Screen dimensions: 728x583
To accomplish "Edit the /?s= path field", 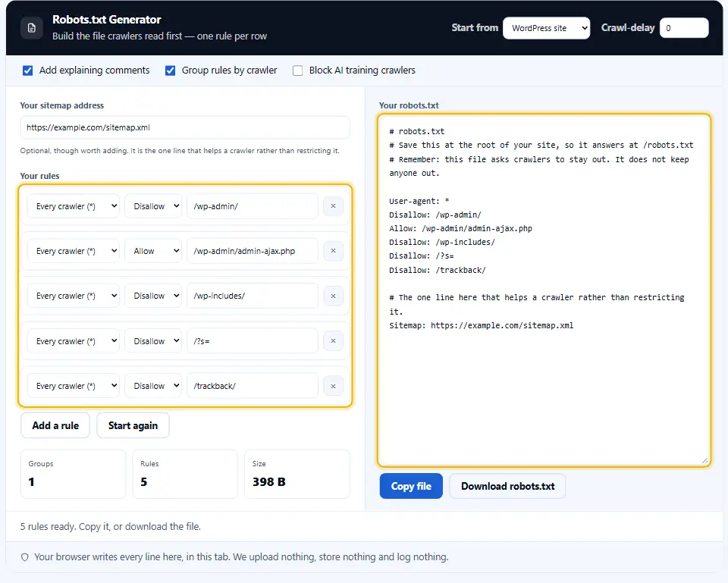I will (252, 340).
